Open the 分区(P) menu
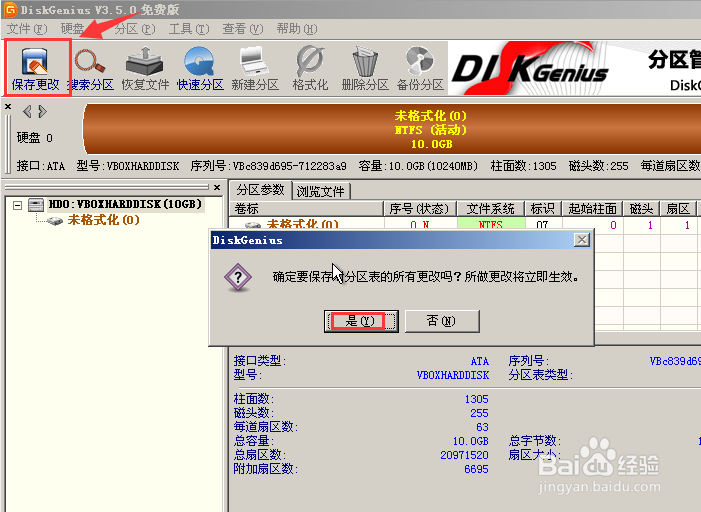Image resolution: width=701 pixels, height=512 pixels. (135, 29)
